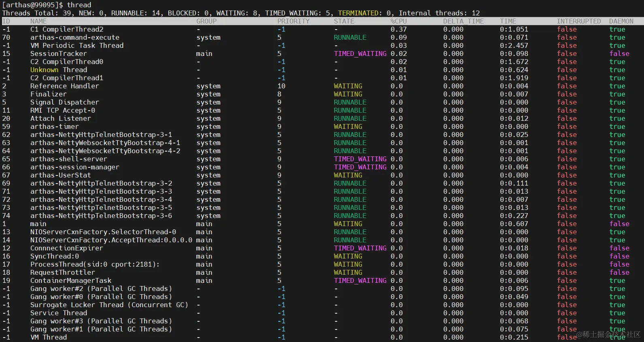644x342 pixels.
Task: Click time value 0:0.607 of main thread
Action: (514, 224)
